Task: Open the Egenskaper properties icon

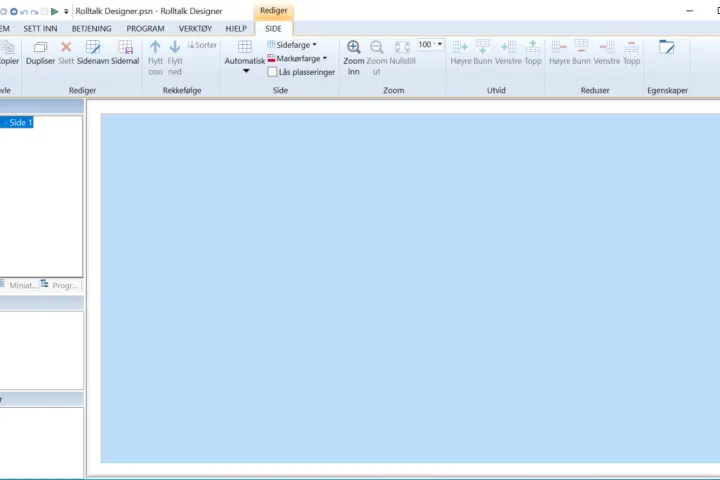Action: pos(666,48)
